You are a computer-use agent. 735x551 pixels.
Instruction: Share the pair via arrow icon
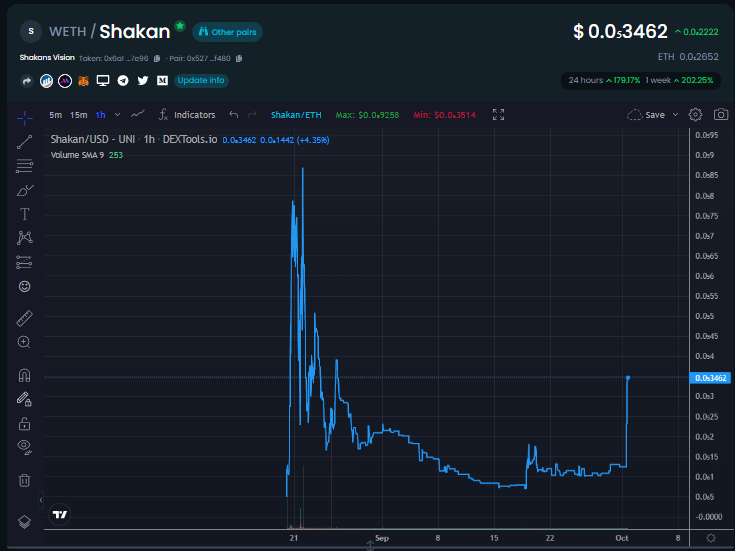[x=27, y=81]
